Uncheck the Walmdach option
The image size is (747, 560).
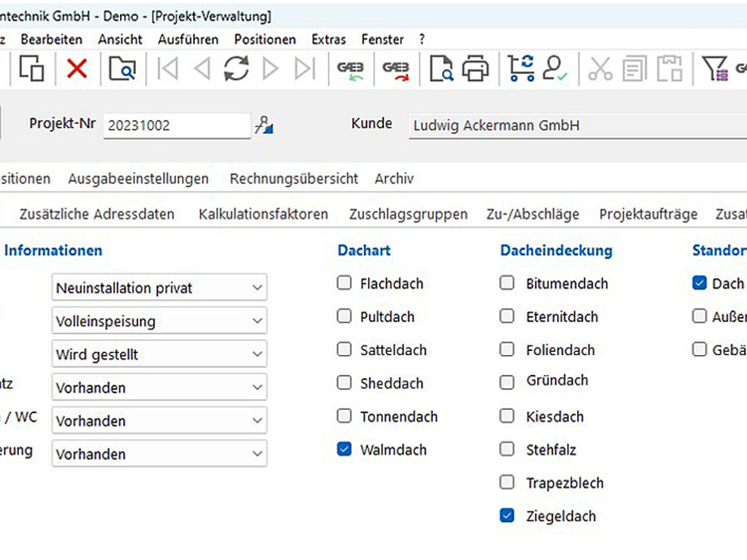tap(344, 449)
